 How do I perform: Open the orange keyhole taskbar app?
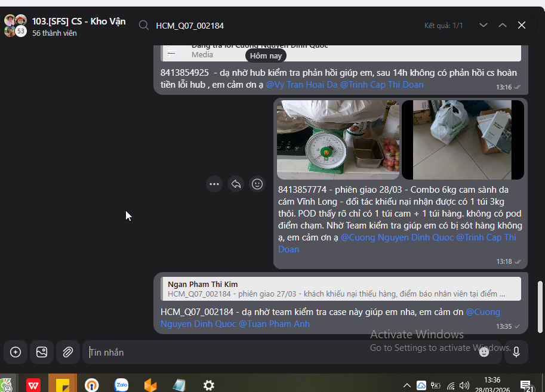click(x=92, y=385)
